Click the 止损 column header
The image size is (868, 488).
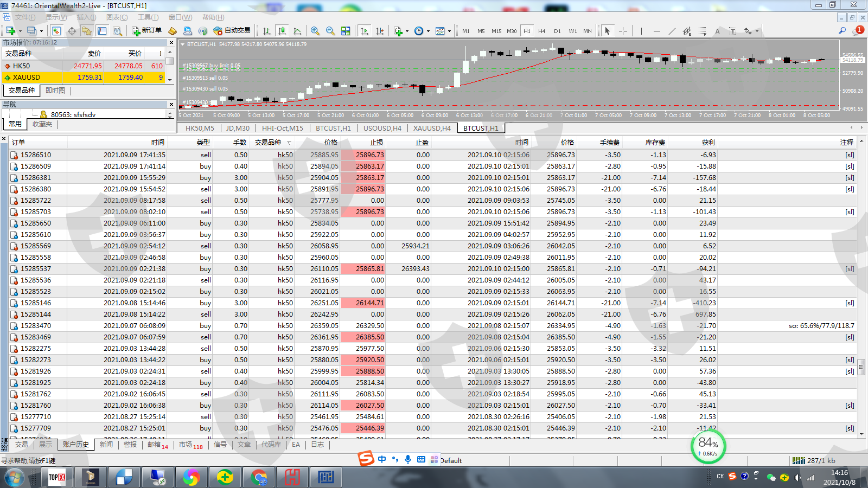(x=376, y=143)
